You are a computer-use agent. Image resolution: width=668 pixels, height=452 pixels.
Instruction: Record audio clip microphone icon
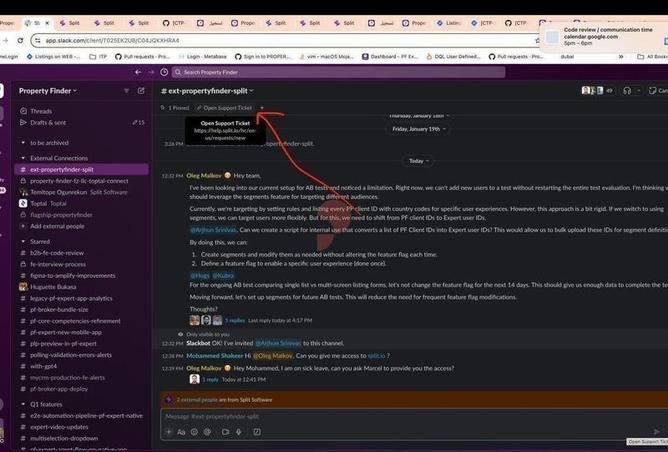point(239,432)
